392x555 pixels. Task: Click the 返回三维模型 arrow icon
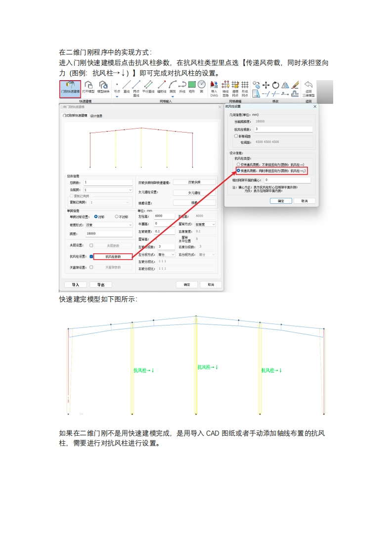click(x=308, y=87)
